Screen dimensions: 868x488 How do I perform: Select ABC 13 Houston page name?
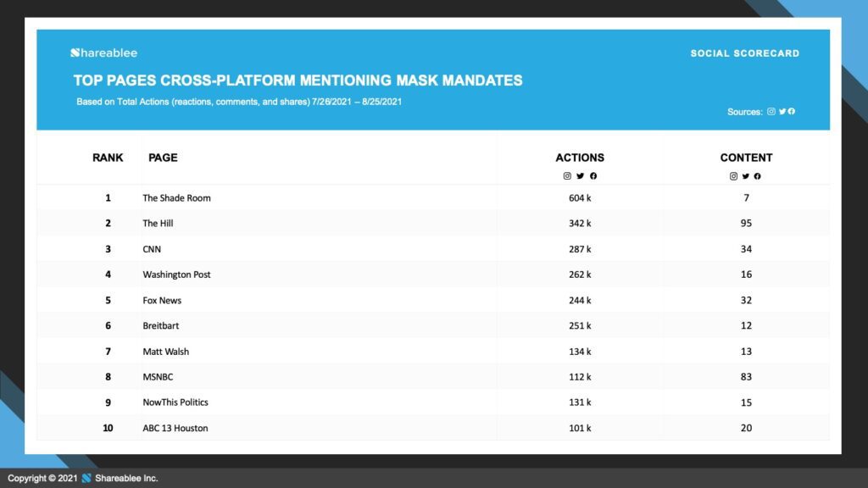[x=175, y=428]
